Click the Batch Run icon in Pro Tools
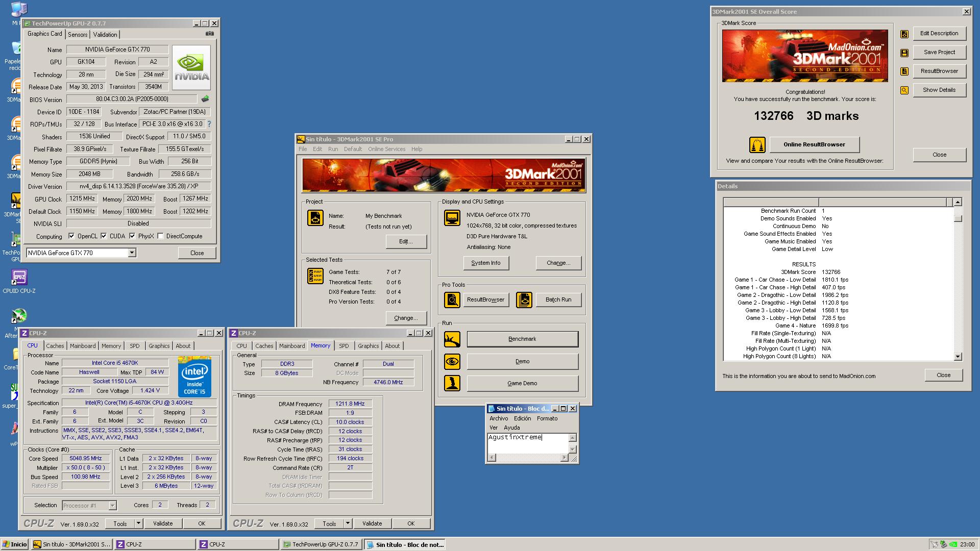980x551 pixels. tap(524, 300)
